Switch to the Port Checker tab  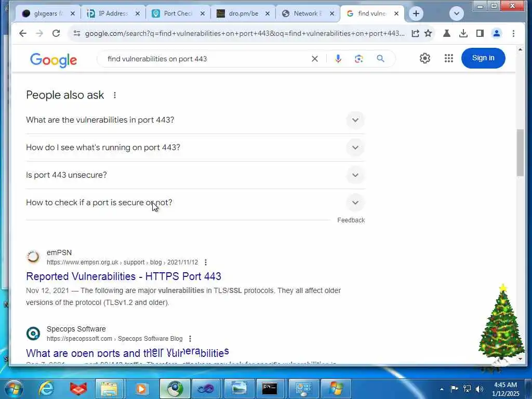[x=178, y=14]
